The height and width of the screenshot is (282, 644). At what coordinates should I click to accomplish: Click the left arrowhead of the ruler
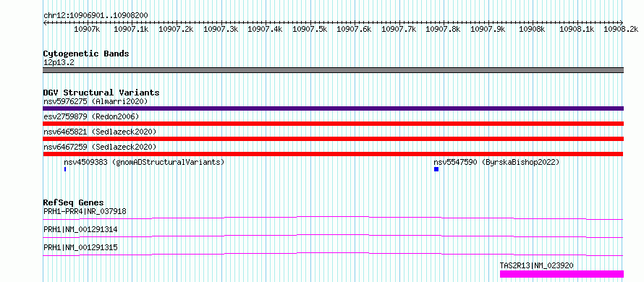[x=45, y=22]
